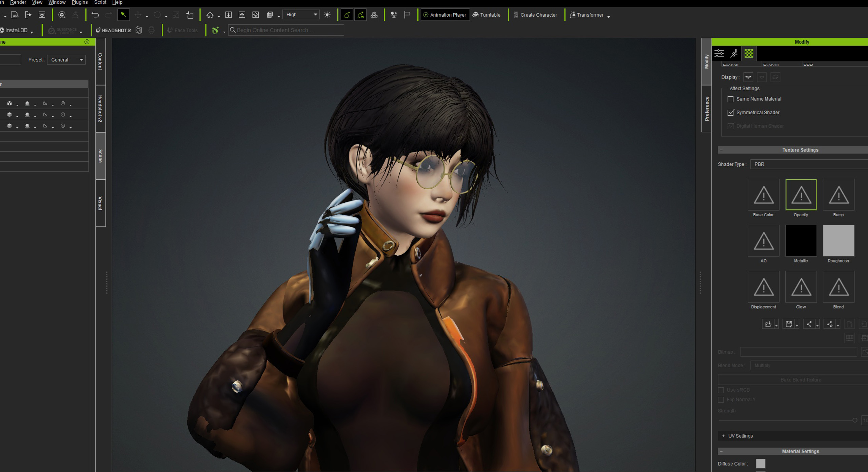Image resolution: width=868 pixels, height=472 pixels.
Task: Select the arrow selection tool
Action: point(123,15)
